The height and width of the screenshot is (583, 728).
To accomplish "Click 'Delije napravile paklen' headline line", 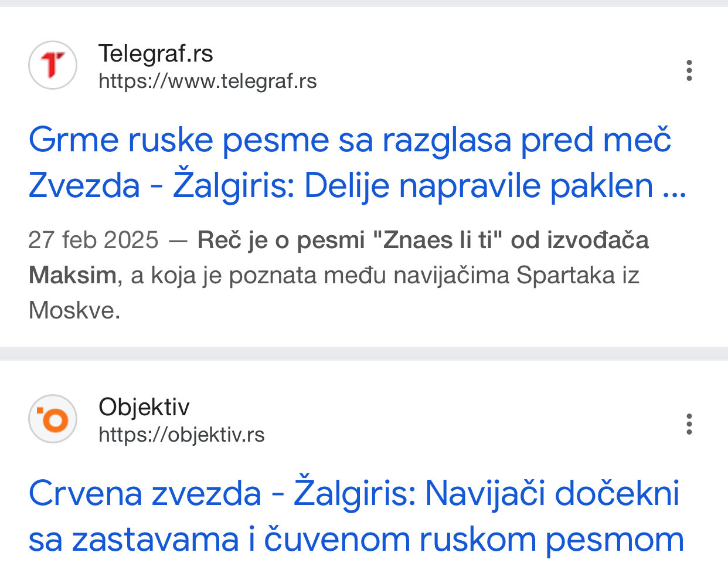I will 478,187.
